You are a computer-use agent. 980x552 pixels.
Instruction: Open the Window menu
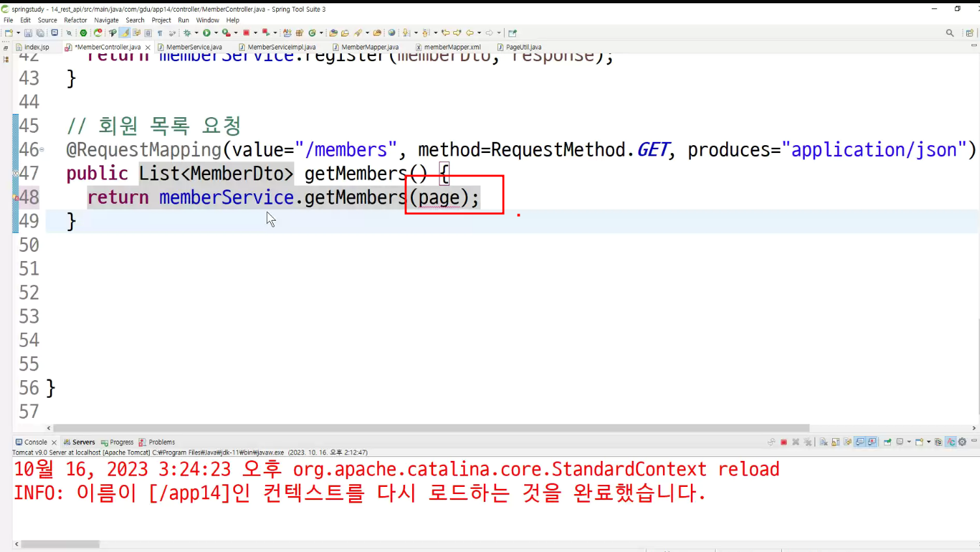[208, 20]
